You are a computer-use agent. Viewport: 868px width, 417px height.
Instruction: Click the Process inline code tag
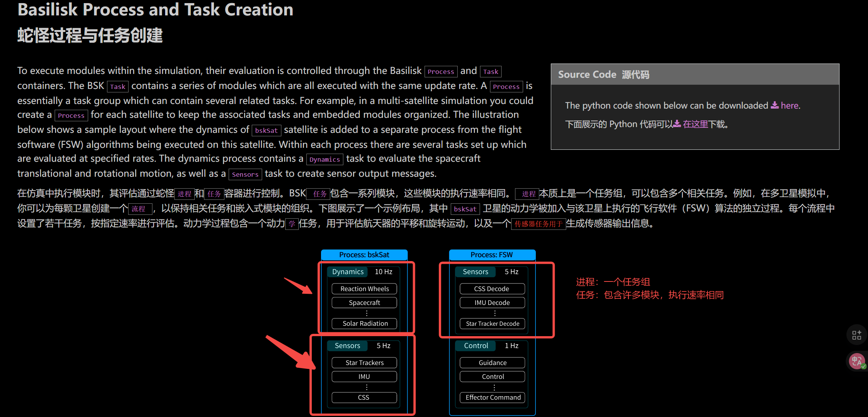click(441, 72)
